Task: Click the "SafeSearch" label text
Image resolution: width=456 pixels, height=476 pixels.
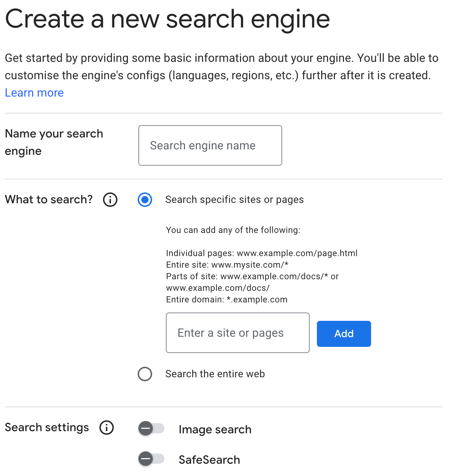Action: pos(210,460)
